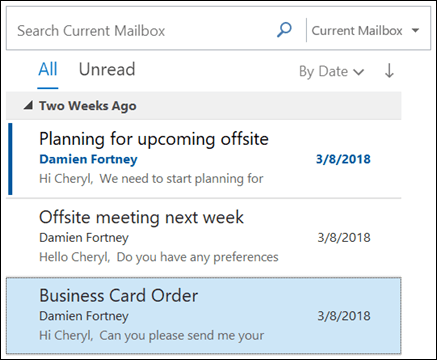
Task: Switch to the All tab
Action: click(x=48, y=69)
